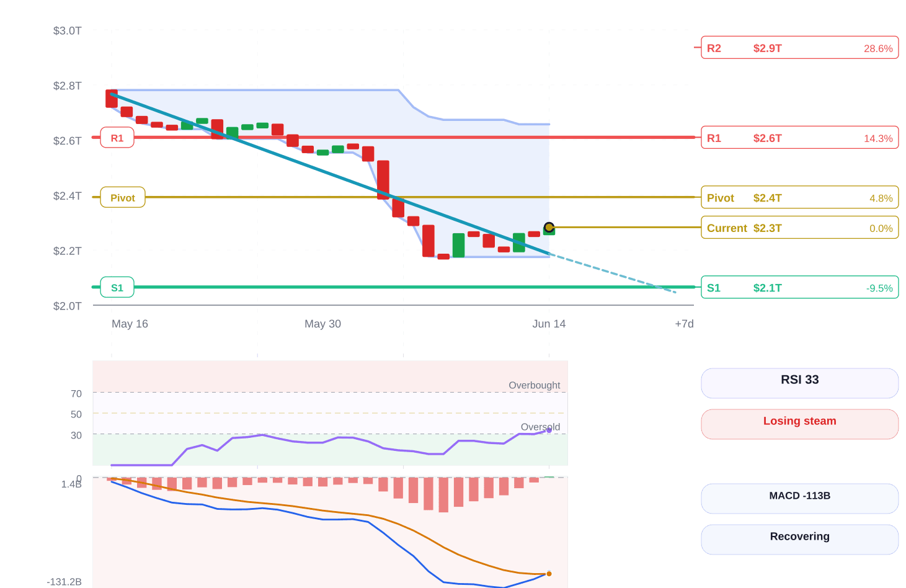Click the $2.0T y-axis label

click(67, 306)
